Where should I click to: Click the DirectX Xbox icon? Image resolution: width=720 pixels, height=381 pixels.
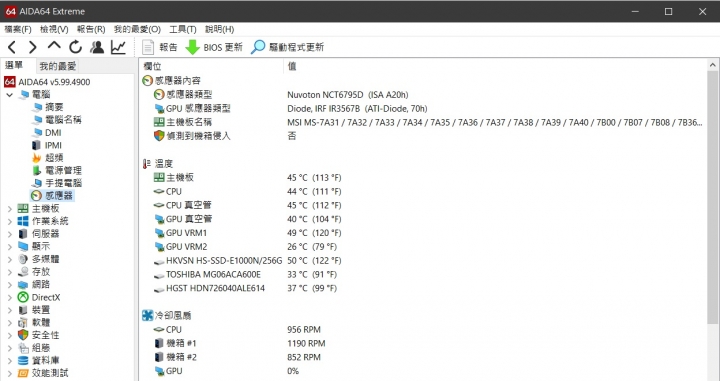(23, 297)
